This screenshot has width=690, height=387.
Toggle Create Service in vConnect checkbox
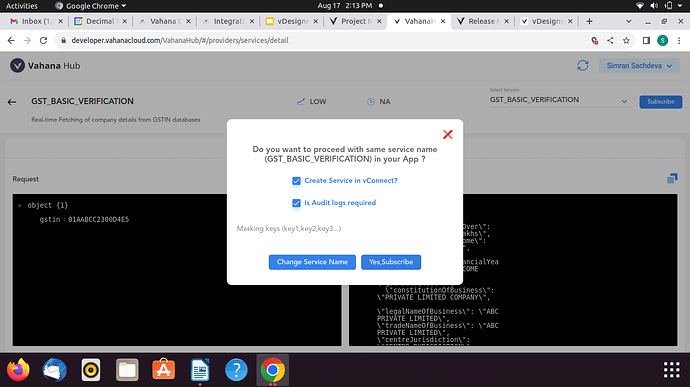(296, 181)
